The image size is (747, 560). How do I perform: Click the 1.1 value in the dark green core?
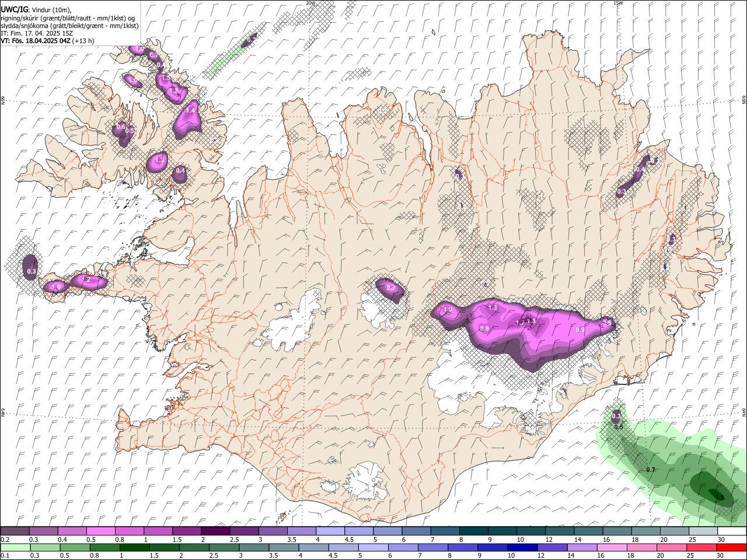pyautogui.click(x=720, y=498)
